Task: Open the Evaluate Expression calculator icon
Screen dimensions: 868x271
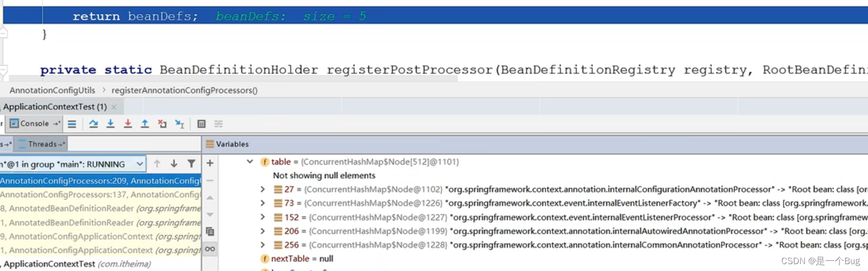Action: 202,124
